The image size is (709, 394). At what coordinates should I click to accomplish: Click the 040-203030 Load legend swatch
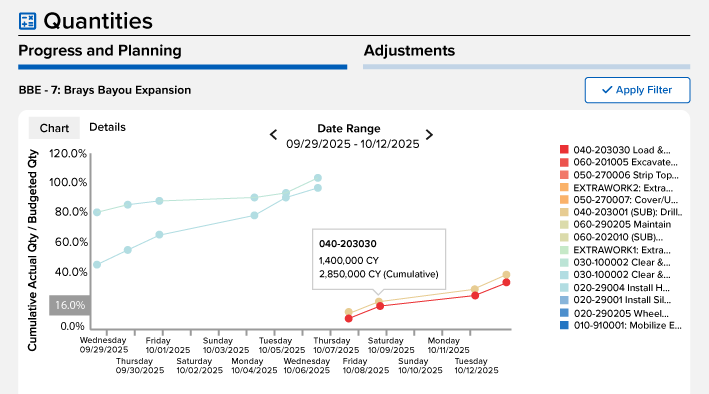point(564,149)
